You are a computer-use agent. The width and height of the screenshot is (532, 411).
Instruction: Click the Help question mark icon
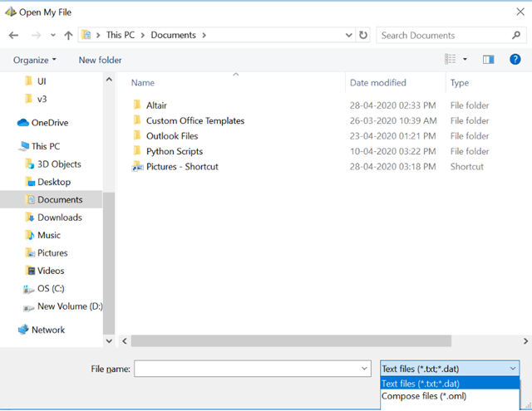coord(515,60)
